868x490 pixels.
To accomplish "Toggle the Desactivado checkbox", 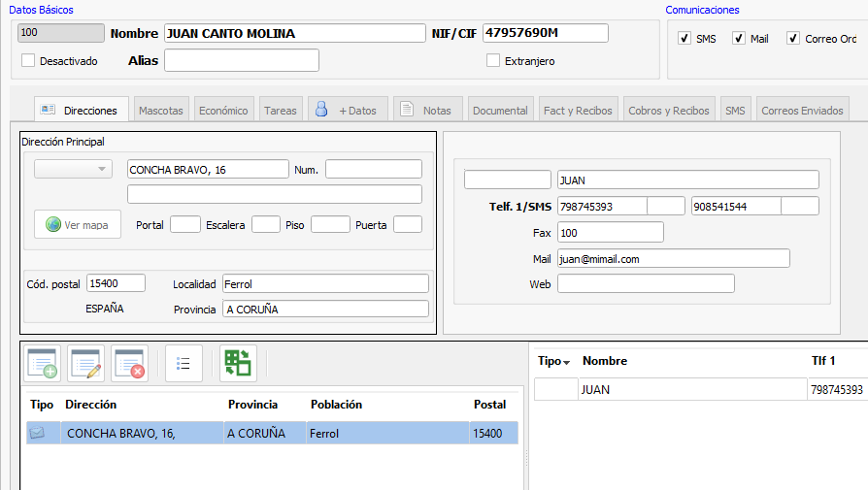I will (x=28, y=60).
